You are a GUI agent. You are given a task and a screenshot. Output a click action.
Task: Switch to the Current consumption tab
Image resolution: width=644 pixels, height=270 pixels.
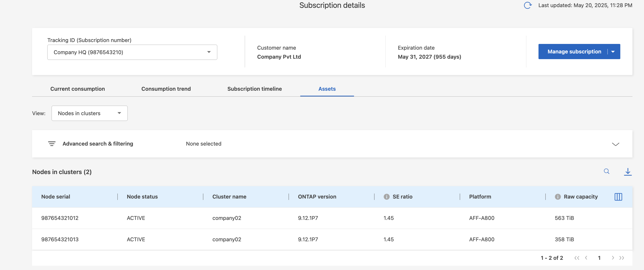click(77, 89)
